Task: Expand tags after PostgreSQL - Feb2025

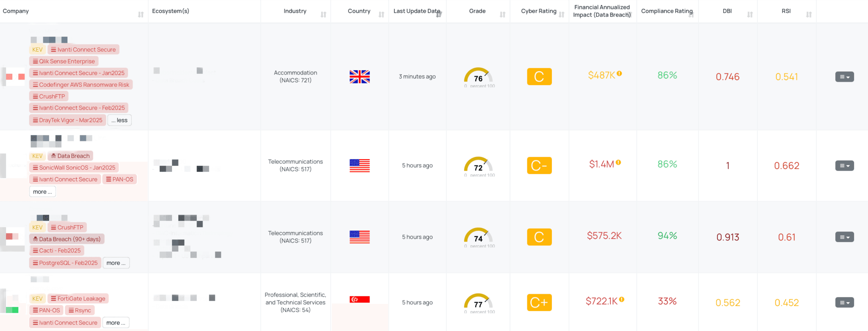Action: (116, 263)
